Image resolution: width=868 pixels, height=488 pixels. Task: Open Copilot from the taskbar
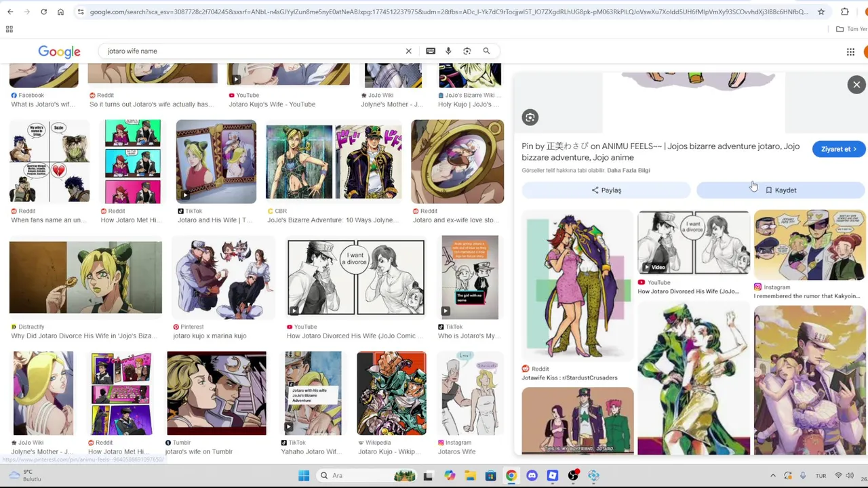(x=450, y=476)
